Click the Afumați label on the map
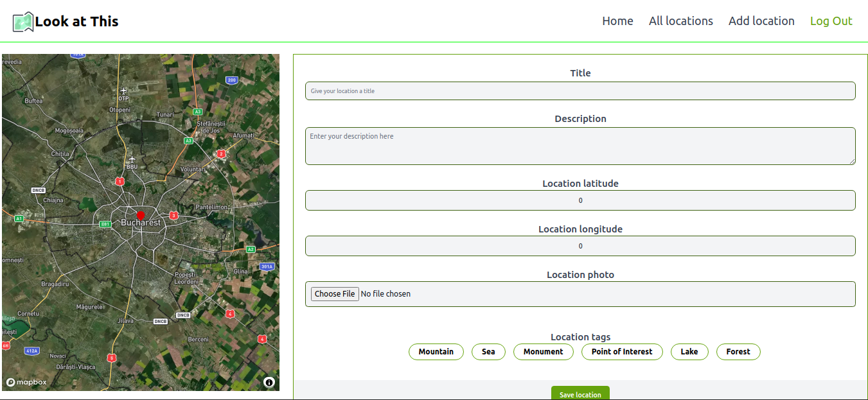 pyautogui.click(x=244, y=136)
